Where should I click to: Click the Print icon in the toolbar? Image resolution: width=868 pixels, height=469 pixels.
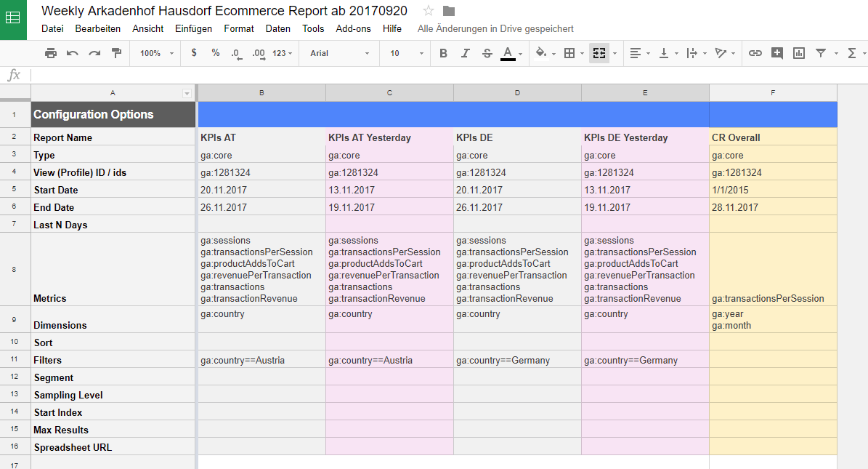tap(50, 53)
